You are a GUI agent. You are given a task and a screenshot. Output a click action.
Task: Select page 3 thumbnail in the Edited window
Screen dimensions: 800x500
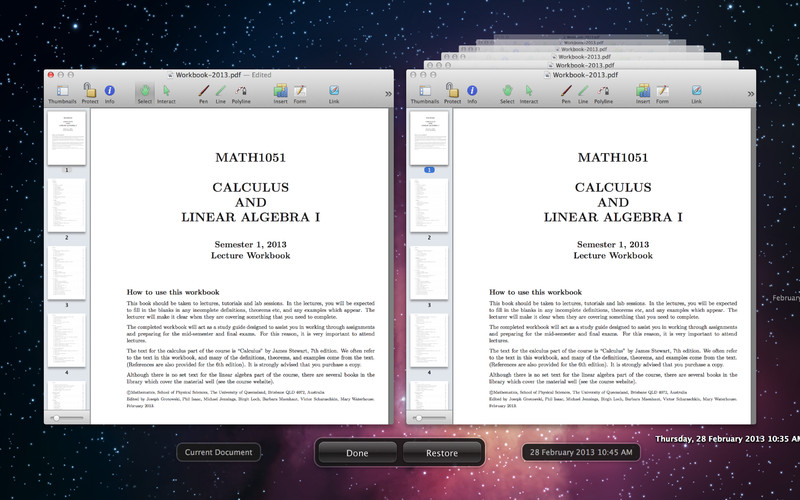[x=67, y=272]
